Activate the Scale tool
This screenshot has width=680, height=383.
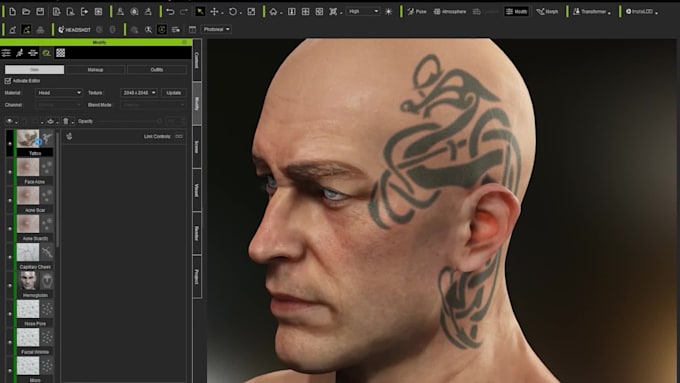coord(251,12)
